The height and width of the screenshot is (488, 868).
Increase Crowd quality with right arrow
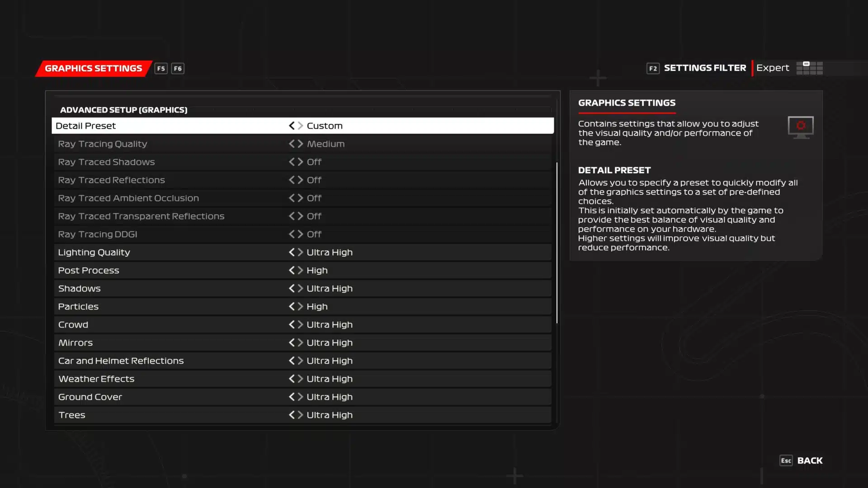pyautogui.click(x=300, y=324)
